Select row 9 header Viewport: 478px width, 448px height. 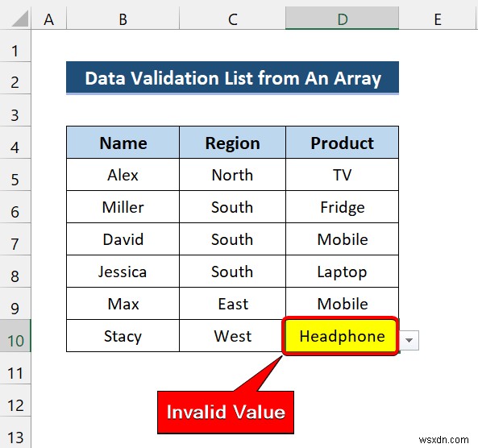click(15, 304)
